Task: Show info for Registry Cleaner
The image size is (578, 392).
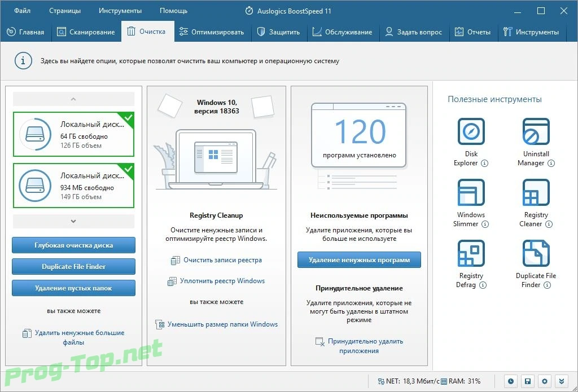Action: click(549, 224)
